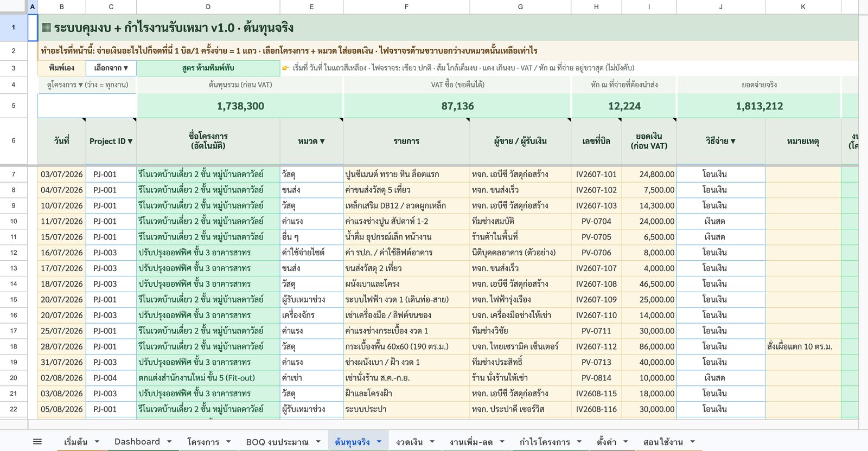The image size is (868, 451).
Task: Select bill number cell IV2607-112
Action: tap(596, 346)
